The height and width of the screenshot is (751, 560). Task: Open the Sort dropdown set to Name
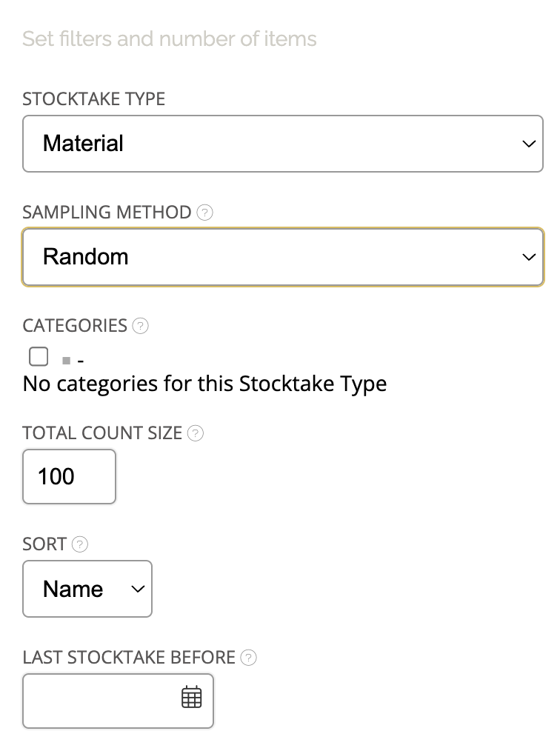[87, 589]
